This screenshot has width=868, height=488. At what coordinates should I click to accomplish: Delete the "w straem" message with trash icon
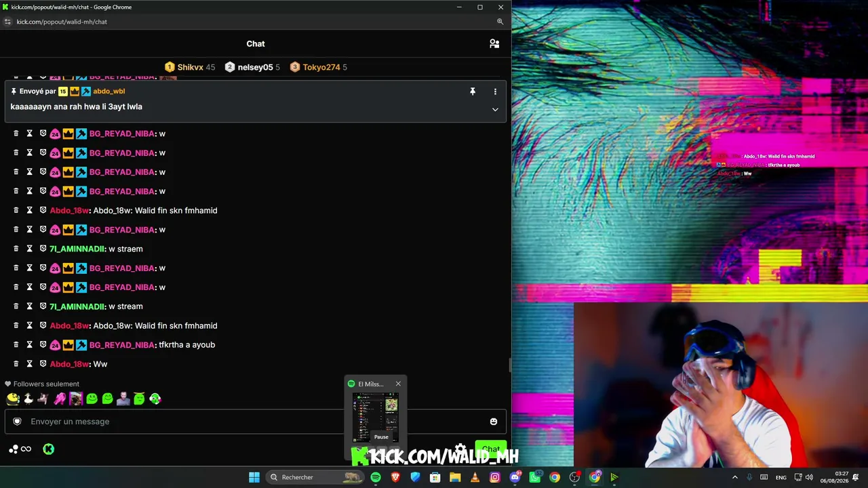click(16, 249)
